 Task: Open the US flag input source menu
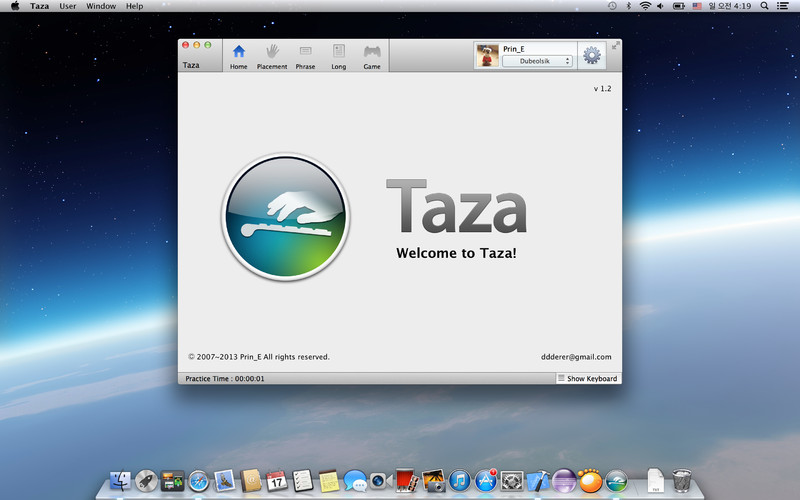tap(695, 6)
